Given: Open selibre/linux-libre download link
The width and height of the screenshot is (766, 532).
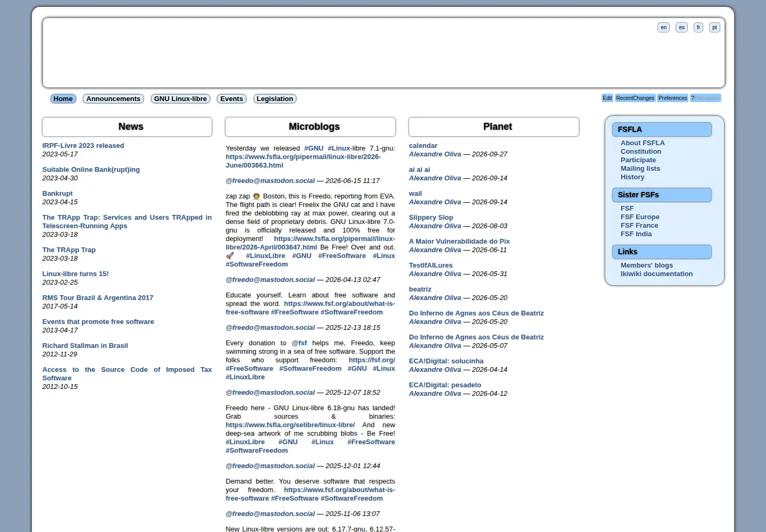Looking at the screenshot, I should (x=290, y=425).
